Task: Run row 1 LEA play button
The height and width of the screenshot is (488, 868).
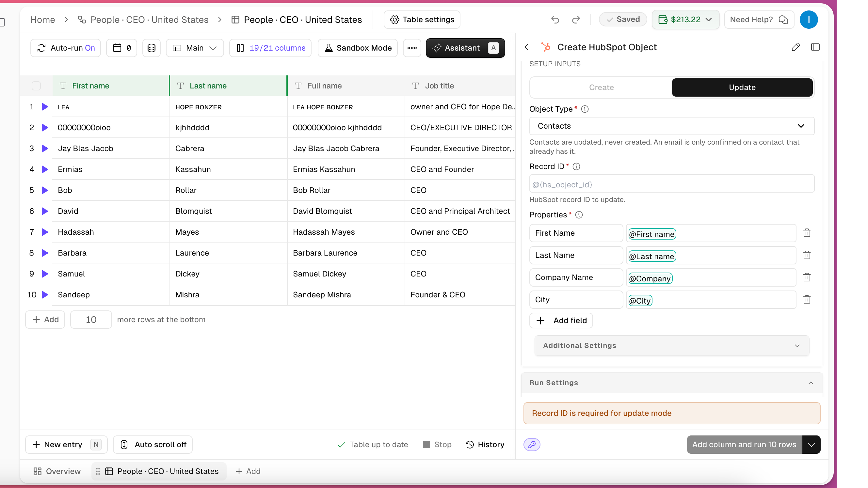Action: [44, 107]
